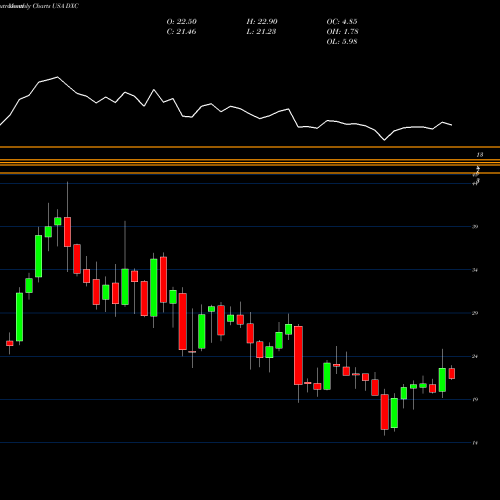Click the tallest red candle near price 24

click(x=298, y=355)
